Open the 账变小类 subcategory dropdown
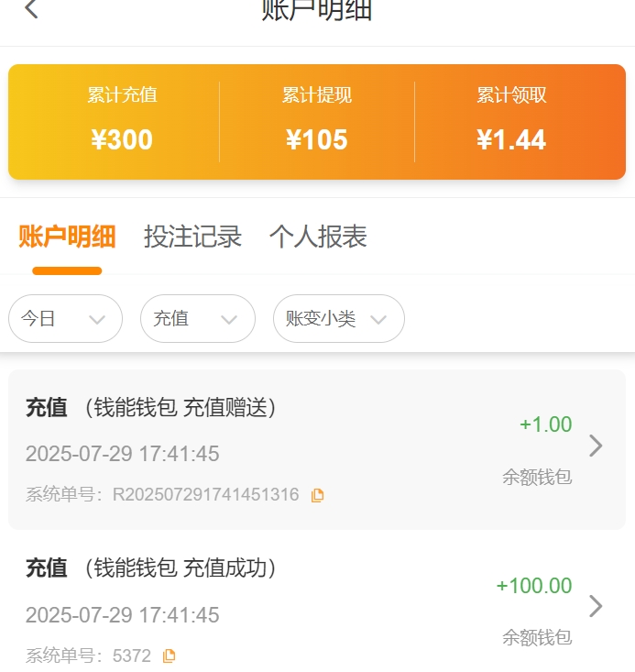Screen dimensions: 635x672 point(338,319)
